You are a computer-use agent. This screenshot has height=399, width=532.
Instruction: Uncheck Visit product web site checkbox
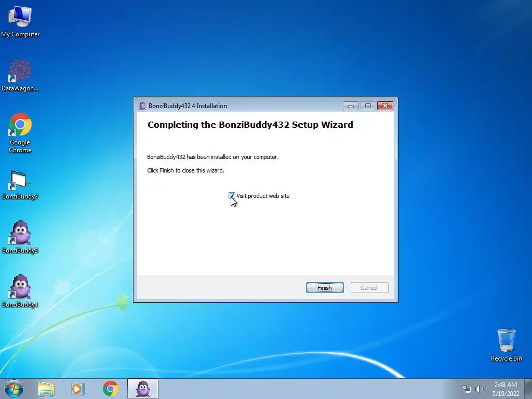click(x=232, y=196)
